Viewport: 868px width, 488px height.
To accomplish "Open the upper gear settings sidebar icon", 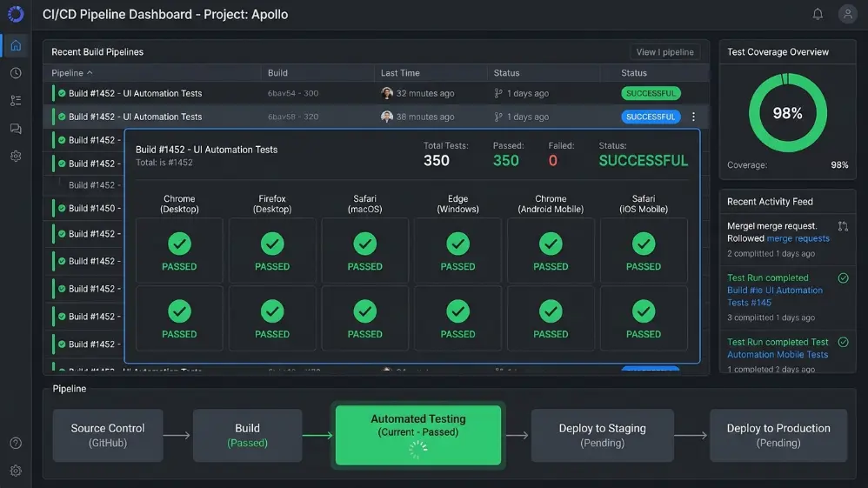I will point(16,157).
